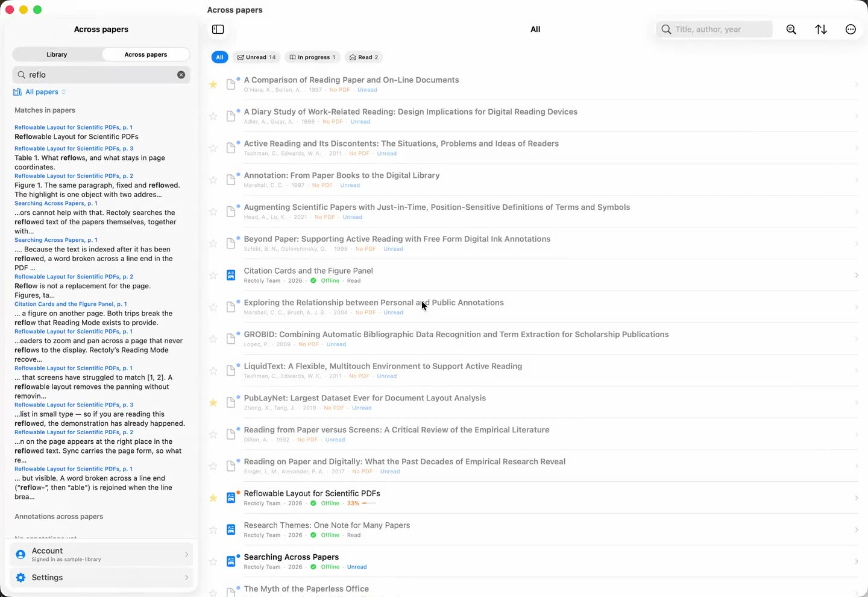
Task: Switch to the Library tab
Action: [x=57, y=54]
